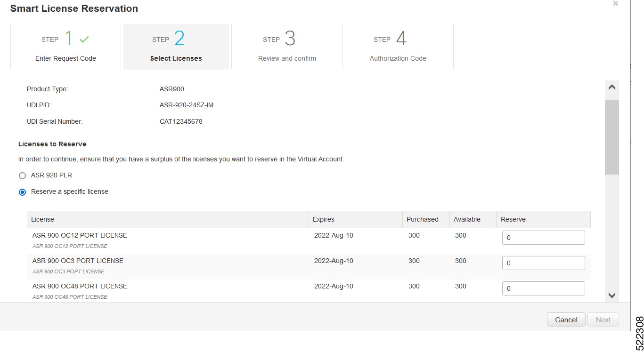
Task: Click Purchased value 300 for OC12 license
Action: coord(414,235)
